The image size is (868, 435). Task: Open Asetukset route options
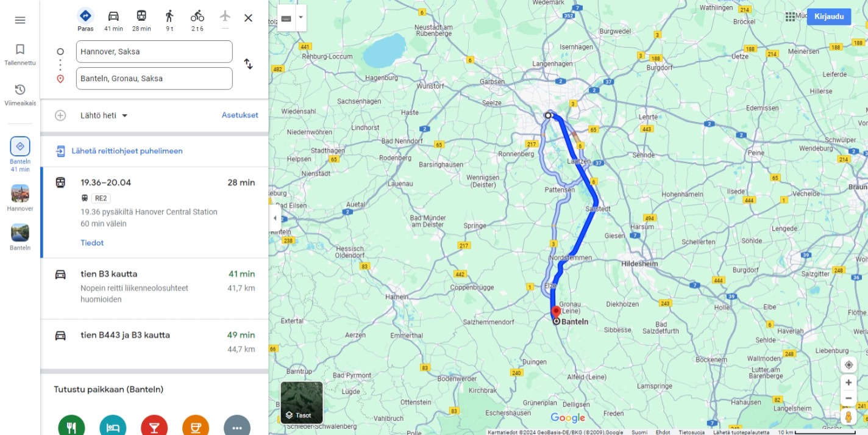point(240,115)
